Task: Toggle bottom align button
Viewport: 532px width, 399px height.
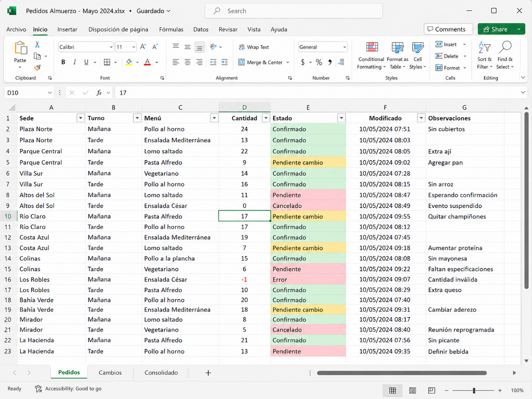Action: pyautogui.click(x=199, y=47)
